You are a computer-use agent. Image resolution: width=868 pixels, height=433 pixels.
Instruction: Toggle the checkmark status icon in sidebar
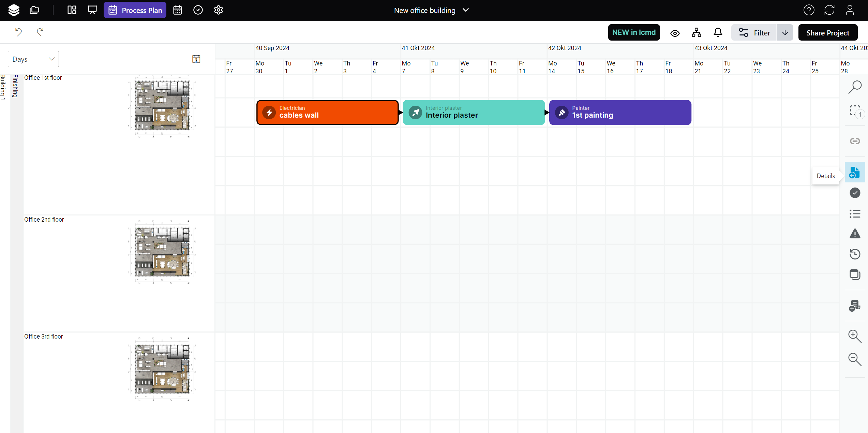point(855,193)
